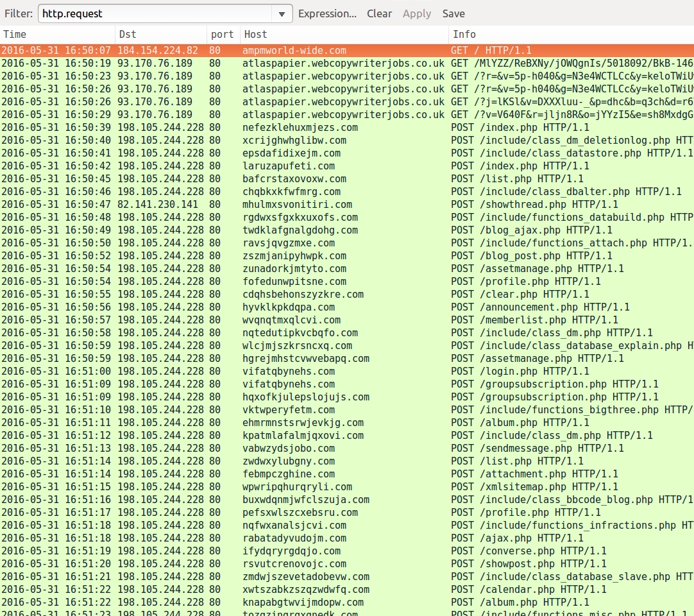Image resolution: width=694 pixels, height=616 pixels.
Task: Select the nefezklehuxmjezs.com POST /index.php row
Action: click(300, 127)
